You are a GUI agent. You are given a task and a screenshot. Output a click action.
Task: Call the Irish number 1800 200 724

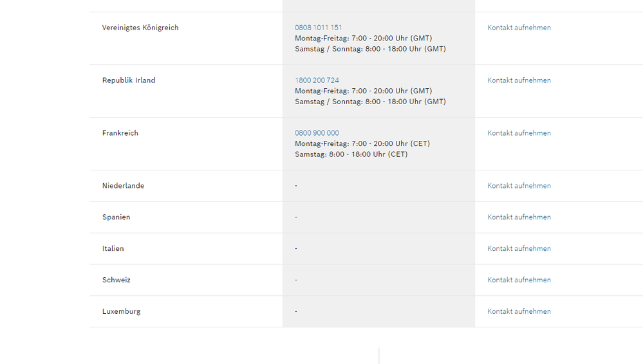317,80
